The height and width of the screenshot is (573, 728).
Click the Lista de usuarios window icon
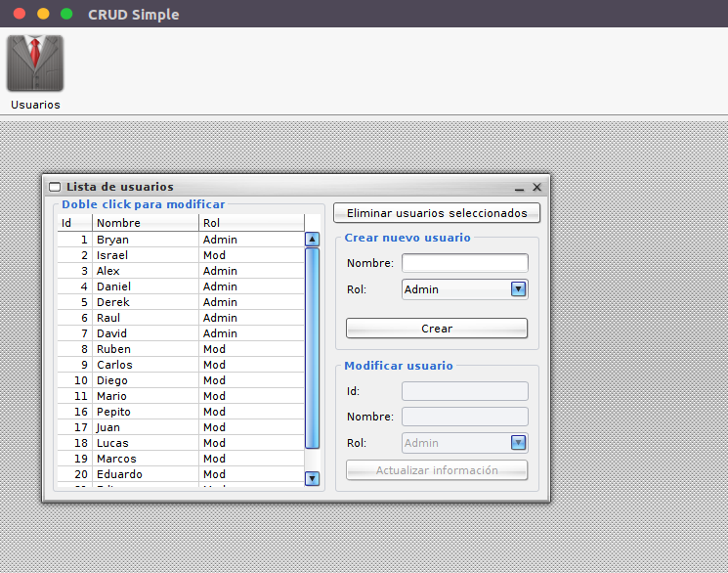click(x=55, y=187)
